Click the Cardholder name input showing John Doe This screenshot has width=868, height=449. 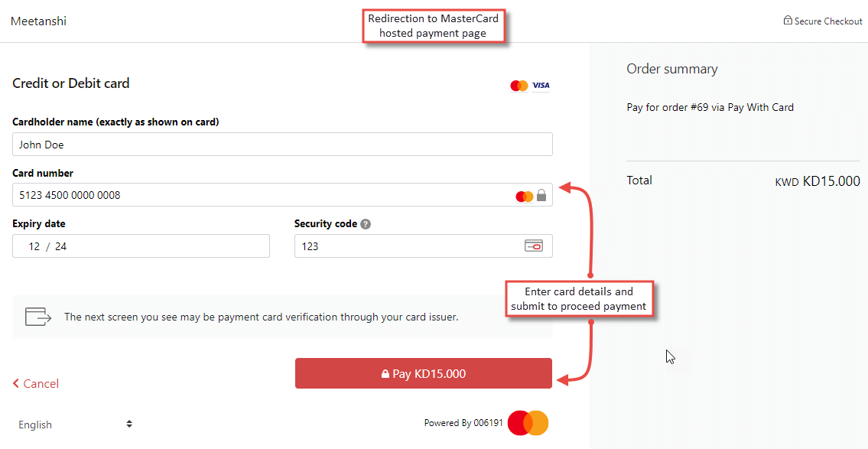281,144
